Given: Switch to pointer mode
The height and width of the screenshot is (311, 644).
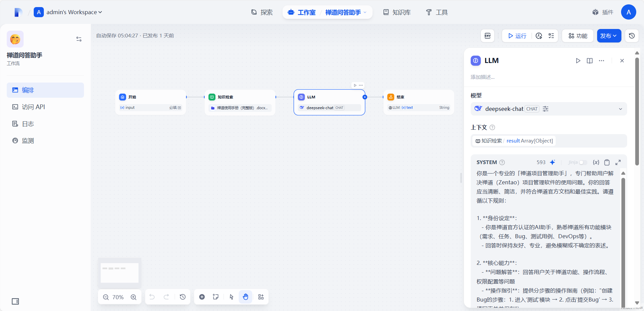Looking at the screenshot, I should coord(231,297).
